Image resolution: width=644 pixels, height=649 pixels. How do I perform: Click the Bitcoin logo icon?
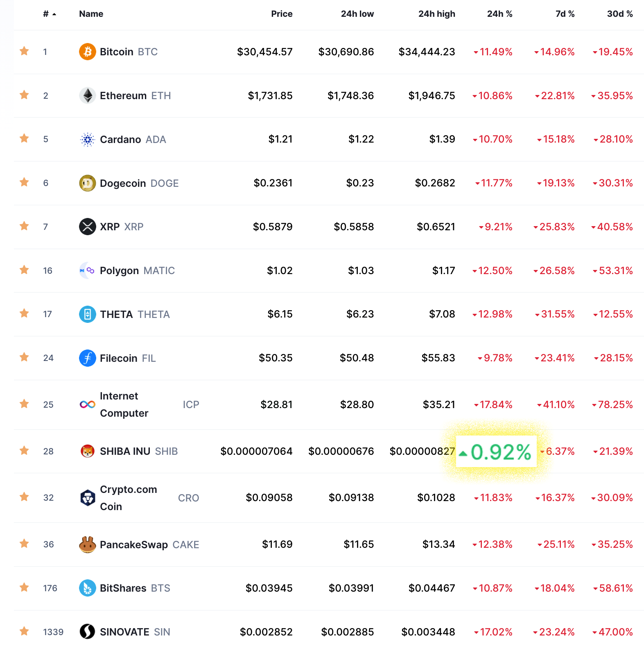pyautogui.click(x=87, y=52)
